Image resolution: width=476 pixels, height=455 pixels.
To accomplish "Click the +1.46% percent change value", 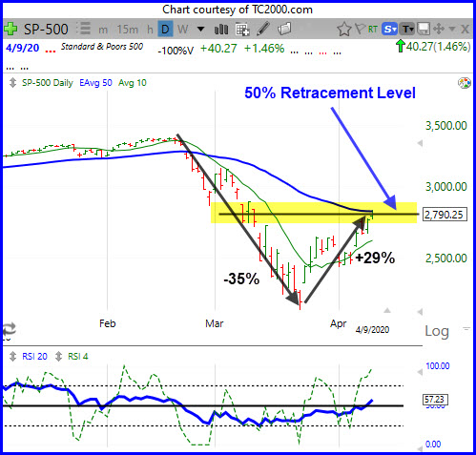I will tap(264, 49).
